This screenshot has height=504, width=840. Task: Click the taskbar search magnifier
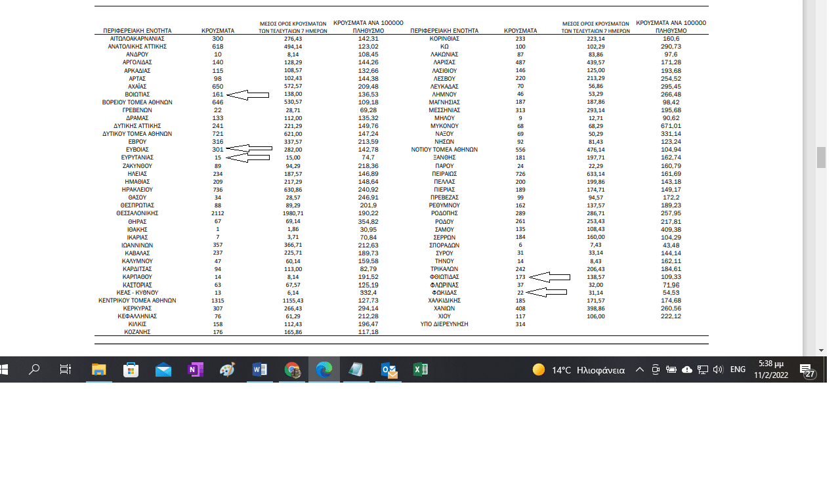34,370
